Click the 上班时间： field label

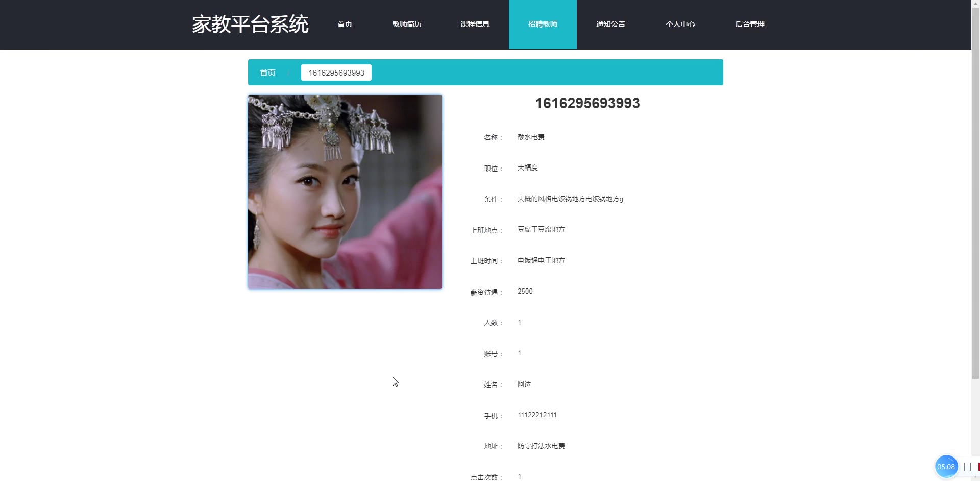click(x=486, y=261)
